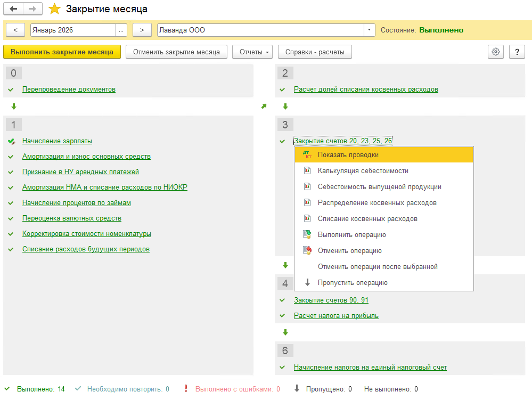Go to the previous month period
The height and width of the screenshot is (400, 532).
point(15,30)
